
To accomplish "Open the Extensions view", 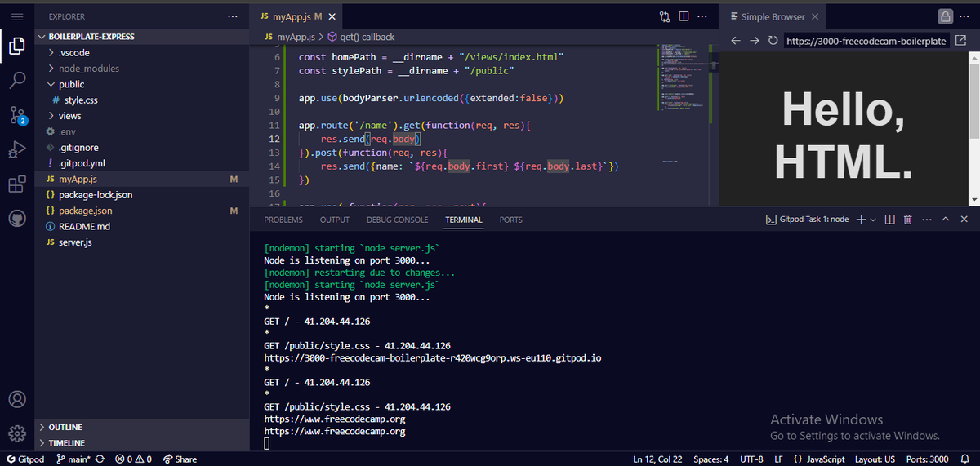I will point(17,184).
